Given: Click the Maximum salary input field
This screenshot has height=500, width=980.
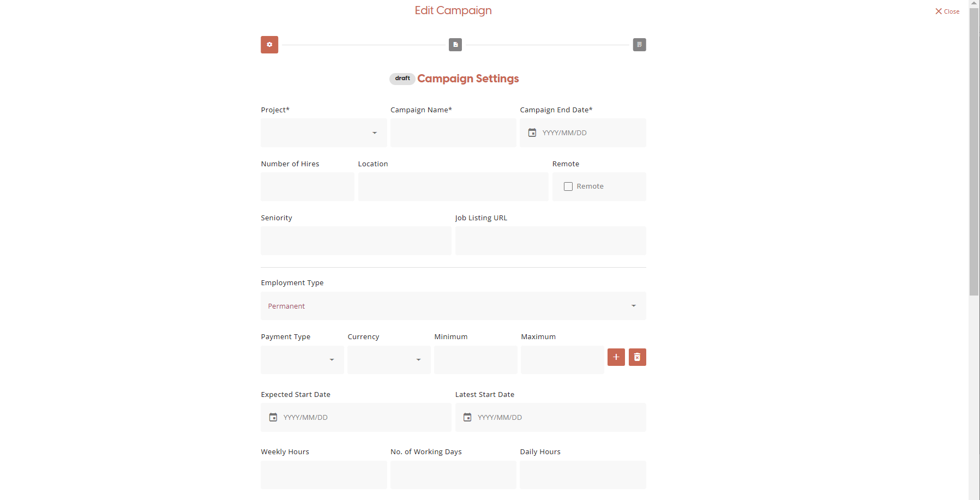Looking at the screenshot, I should [x=562, y=360].
